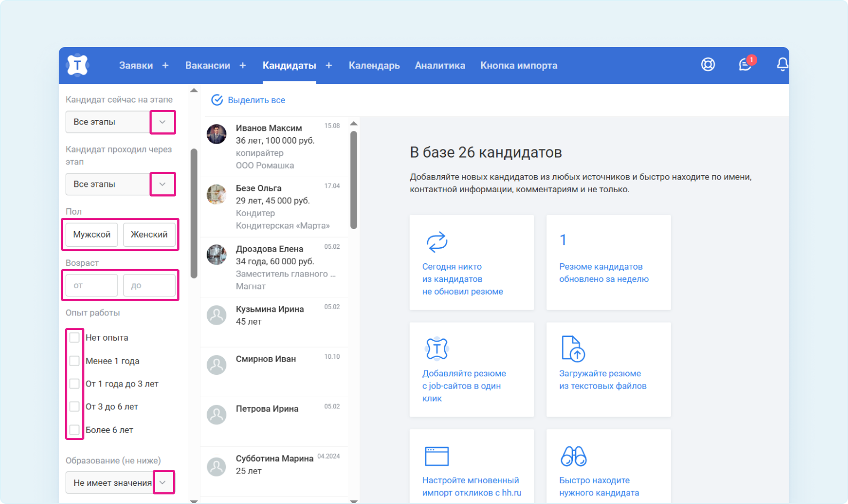
Task: Check the Нет опыта checkbox
Action: [75, 337]
